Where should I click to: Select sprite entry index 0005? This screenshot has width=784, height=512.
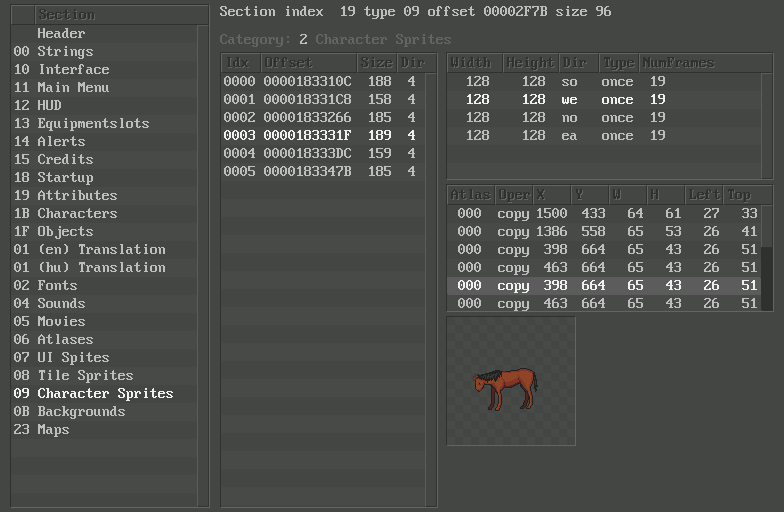(x=320, y=171)
